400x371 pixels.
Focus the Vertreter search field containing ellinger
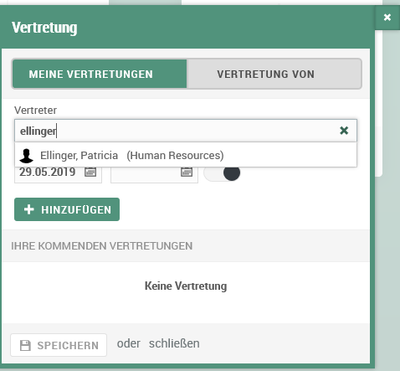tap(186, 131)
